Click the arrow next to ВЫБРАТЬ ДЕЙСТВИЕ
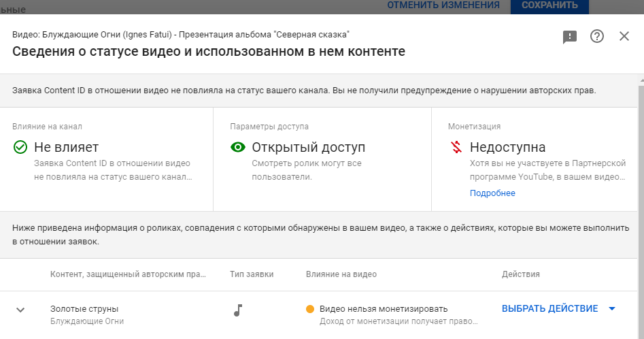The width and height of the screenshot is (644, 339). (x=611, y=308)
